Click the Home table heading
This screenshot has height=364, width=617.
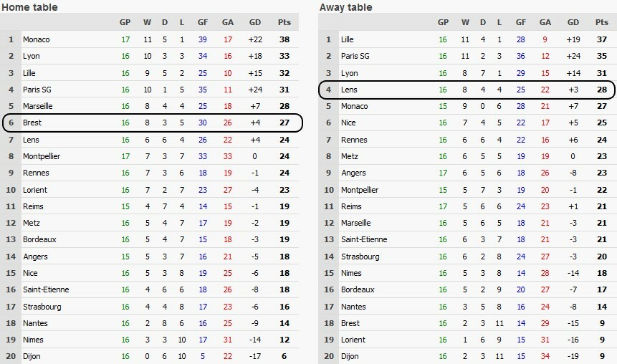pyautogui.click(x=29, y=7)
